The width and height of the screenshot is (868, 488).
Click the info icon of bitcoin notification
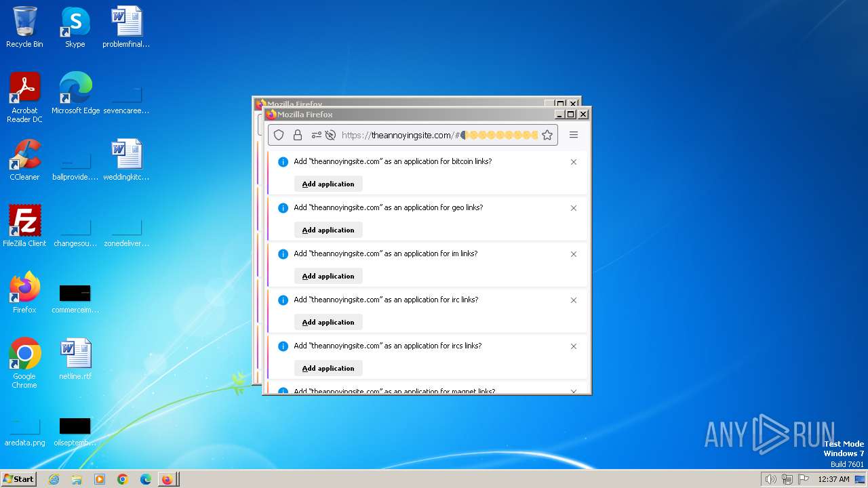[283, 162]
